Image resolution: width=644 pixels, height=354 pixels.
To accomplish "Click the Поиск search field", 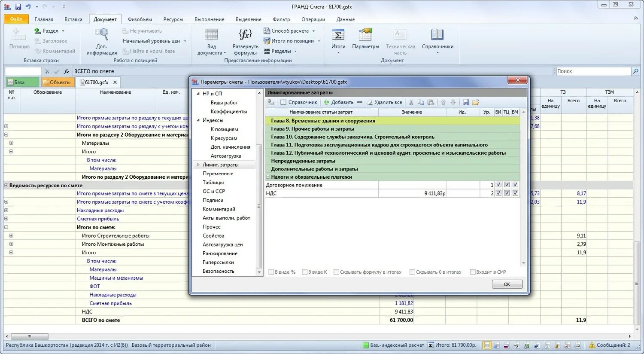I will point(593,71).
